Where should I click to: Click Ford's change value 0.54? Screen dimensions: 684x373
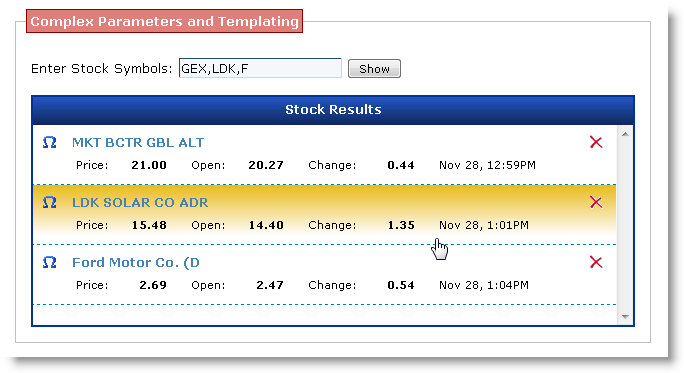click(x=401, y=285)
